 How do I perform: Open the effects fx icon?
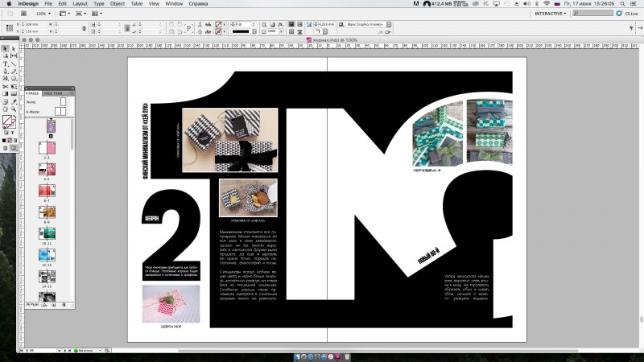[280, 24]
